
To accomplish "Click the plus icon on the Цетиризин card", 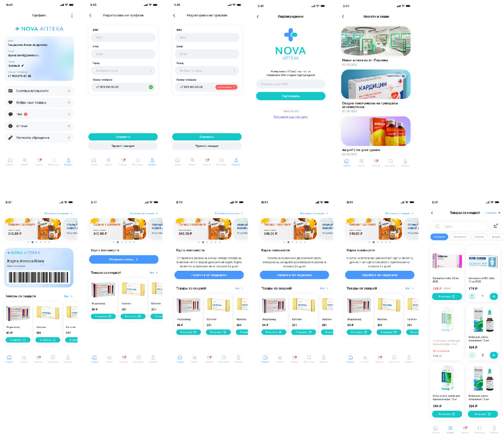I will [494, 296].
